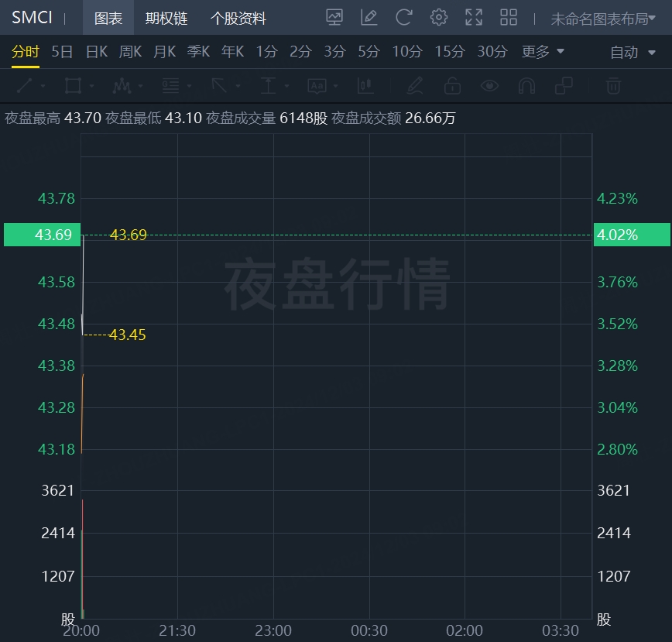
Task: Switch to 年K timeframe
Action: click(x=233, y=51)
